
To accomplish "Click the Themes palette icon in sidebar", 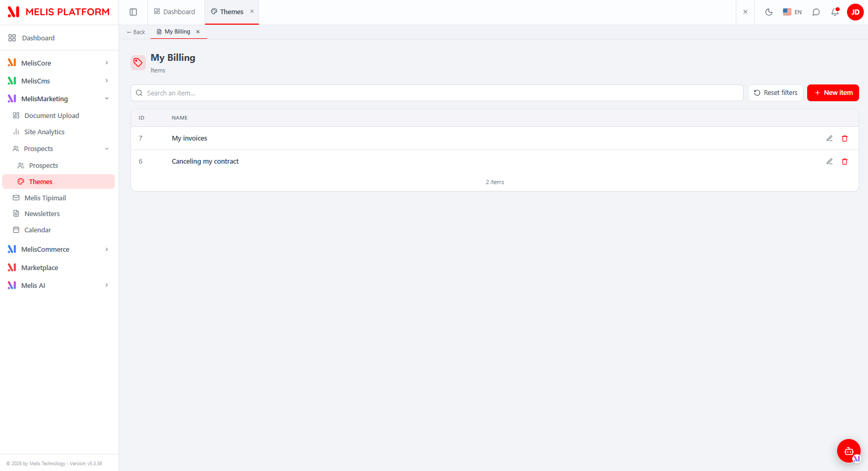I will [x=21, y=181].
